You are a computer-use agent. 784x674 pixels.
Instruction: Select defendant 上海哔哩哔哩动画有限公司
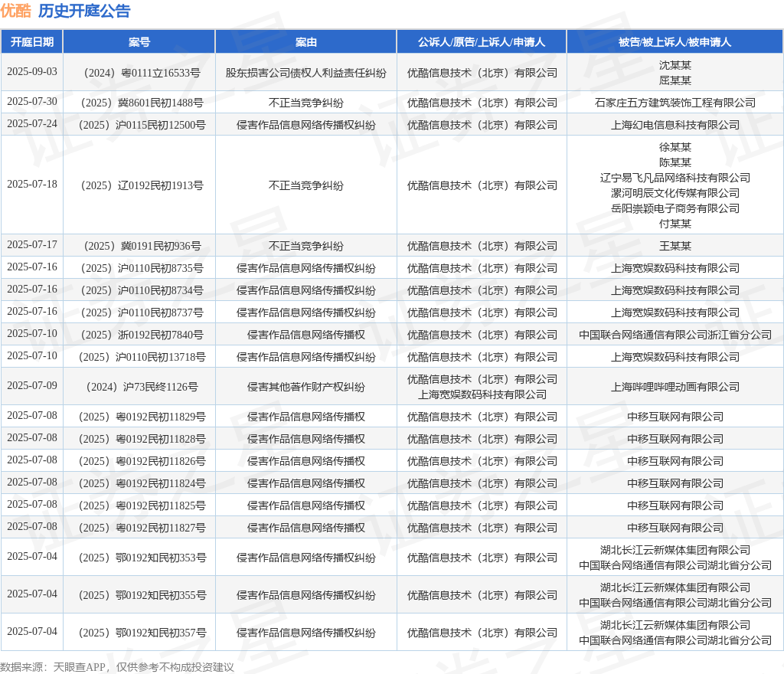tap(675, 387)
